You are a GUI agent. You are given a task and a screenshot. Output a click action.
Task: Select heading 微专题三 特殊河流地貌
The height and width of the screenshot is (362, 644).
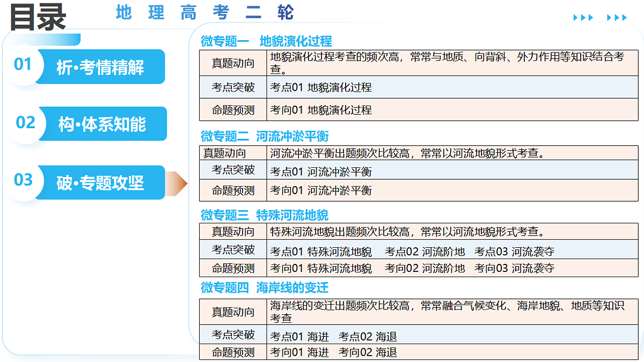pos(265,215)
